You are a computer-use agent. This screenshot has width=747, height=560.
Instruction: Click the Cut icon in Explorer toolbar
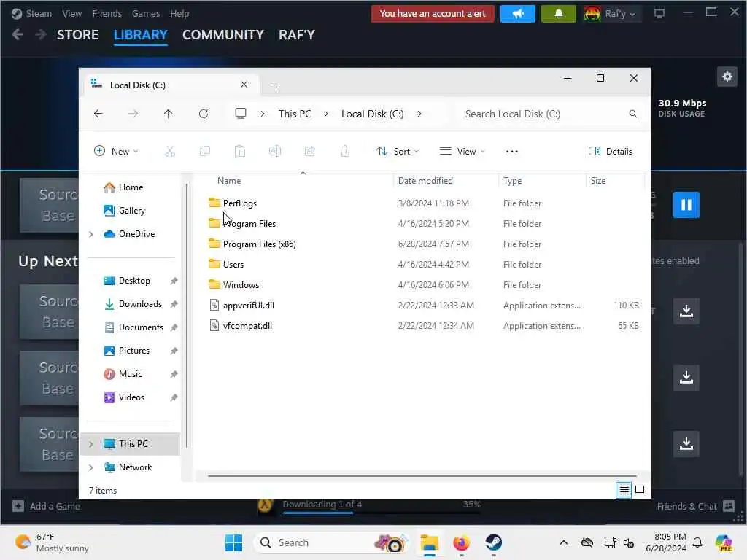[169, 152]
